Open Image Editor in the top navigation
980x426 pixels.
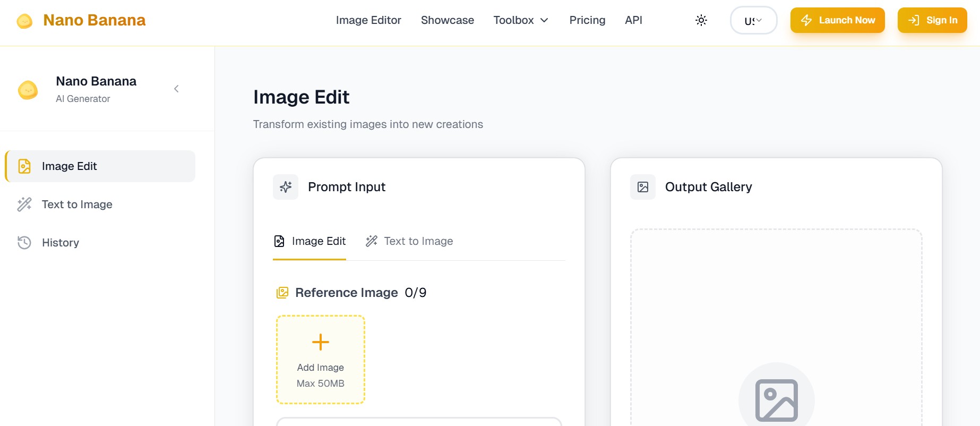[x=368, y=20]
